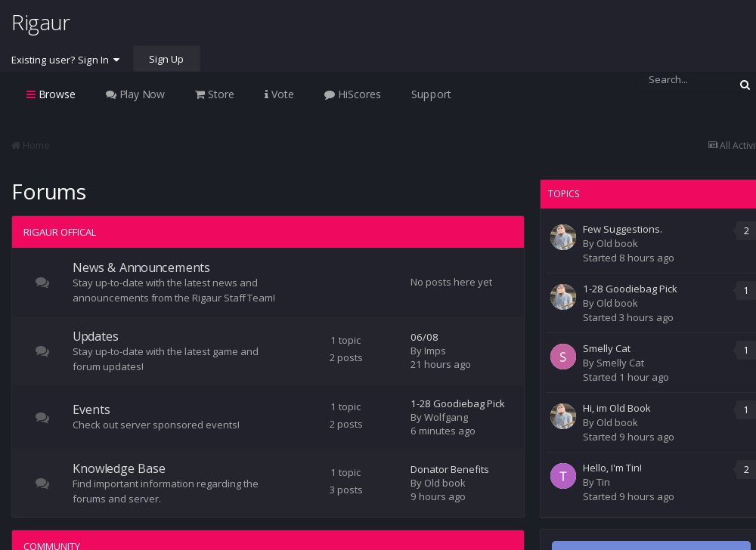Open the All Activity link
Image resolution: width=756 pixels, height=550 pixels.
732,145
